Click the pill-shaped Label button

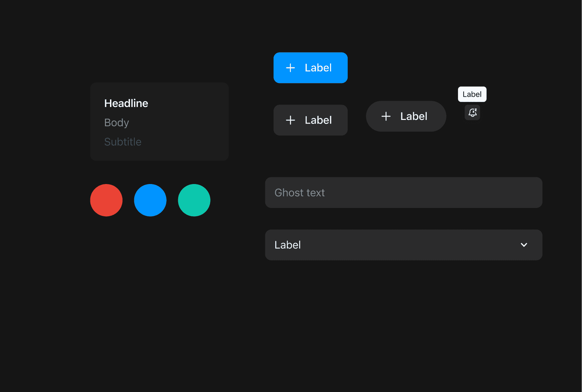tap(406, 116)
